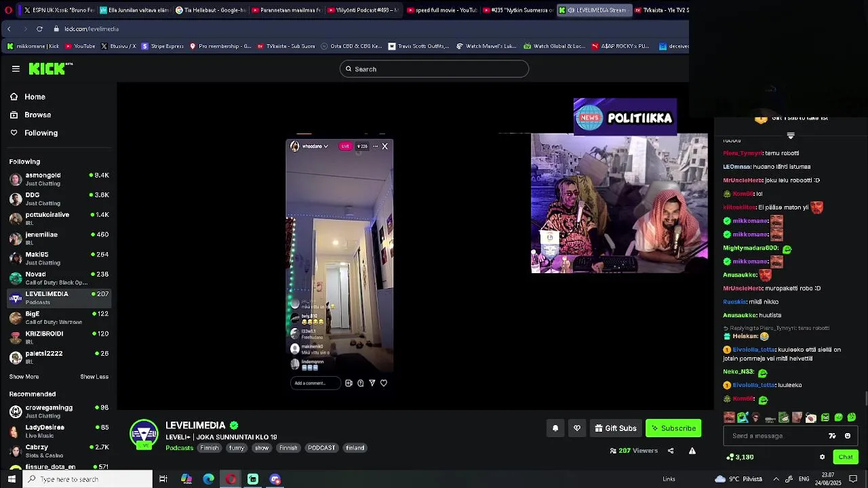Viewport: 868px width, 488px height.
Task: Open Maki95 channel
Action: (x=59, y=258)
